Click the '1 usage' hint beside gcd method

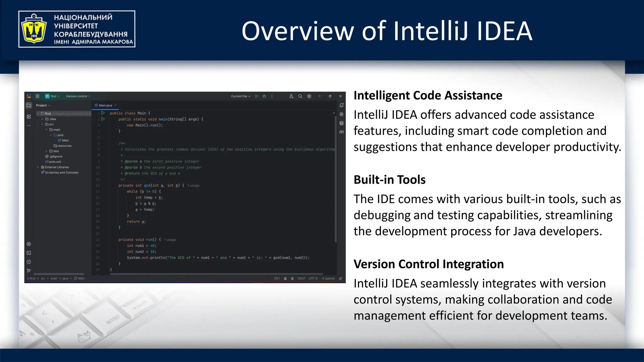pyautogui.click(x=193, y=186)
